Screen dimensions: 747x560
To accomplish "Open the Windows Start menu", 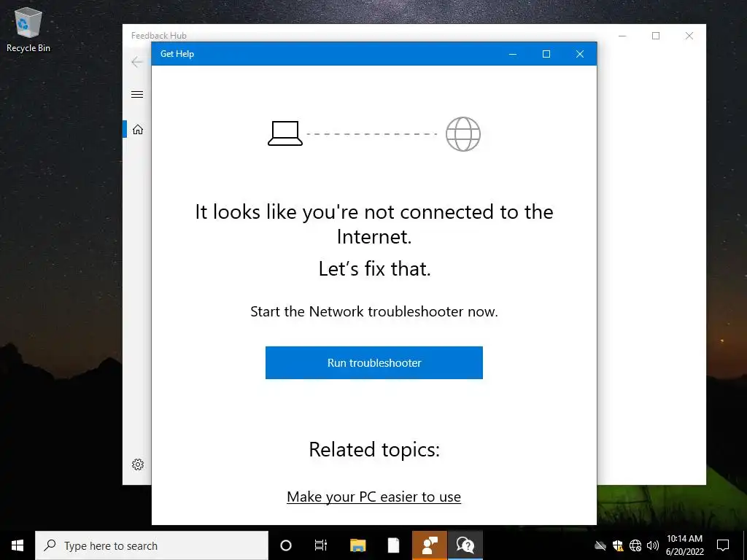I will (18, 545).
